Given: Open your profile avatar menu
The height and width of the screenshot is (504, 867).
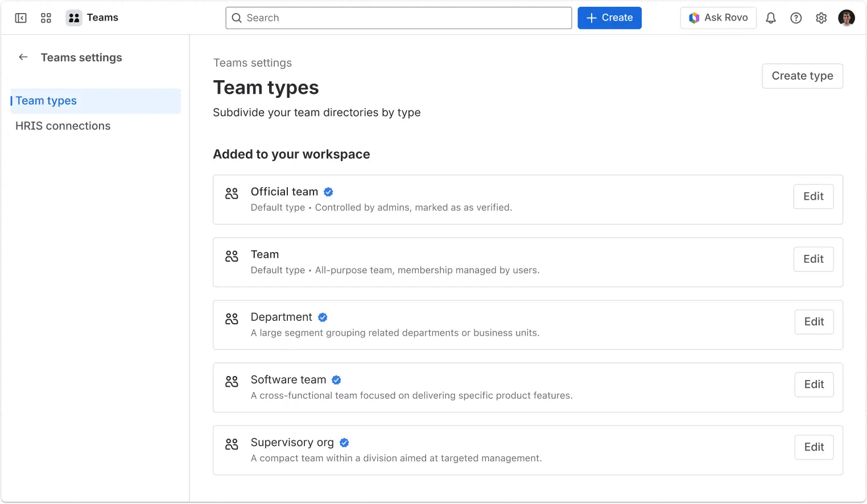Looking at the screenshot, I should point(847,18).
